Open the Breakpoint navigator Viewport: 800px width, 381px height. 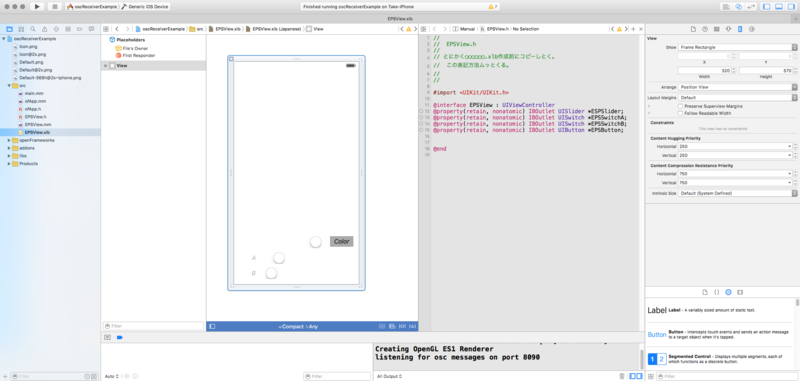click(x=80, y=29)
